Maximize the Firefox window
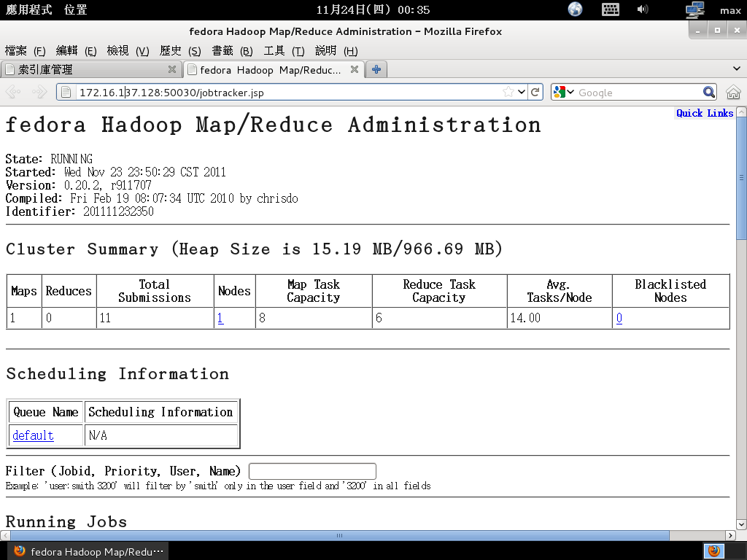 point(717,31)
